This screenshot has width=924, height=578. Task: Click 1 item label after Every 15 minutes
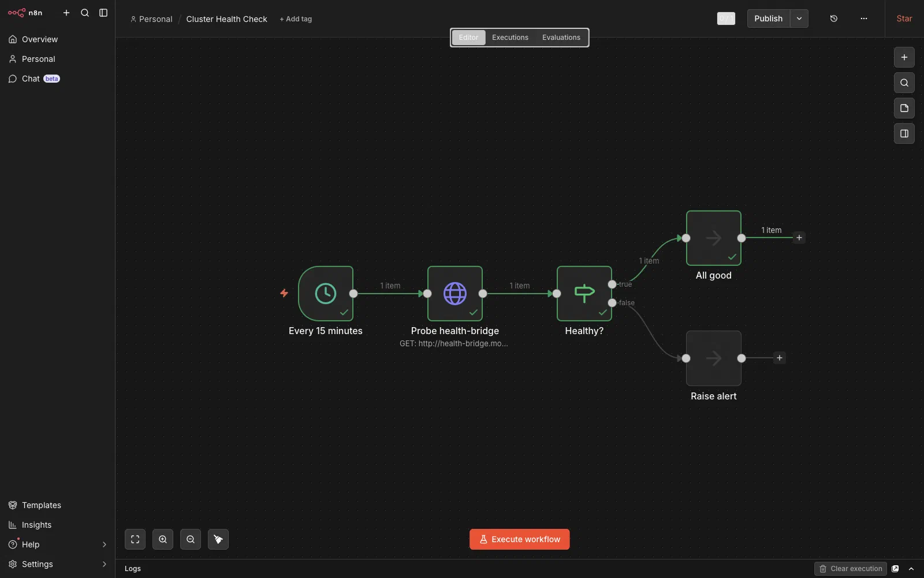[390, 286]
